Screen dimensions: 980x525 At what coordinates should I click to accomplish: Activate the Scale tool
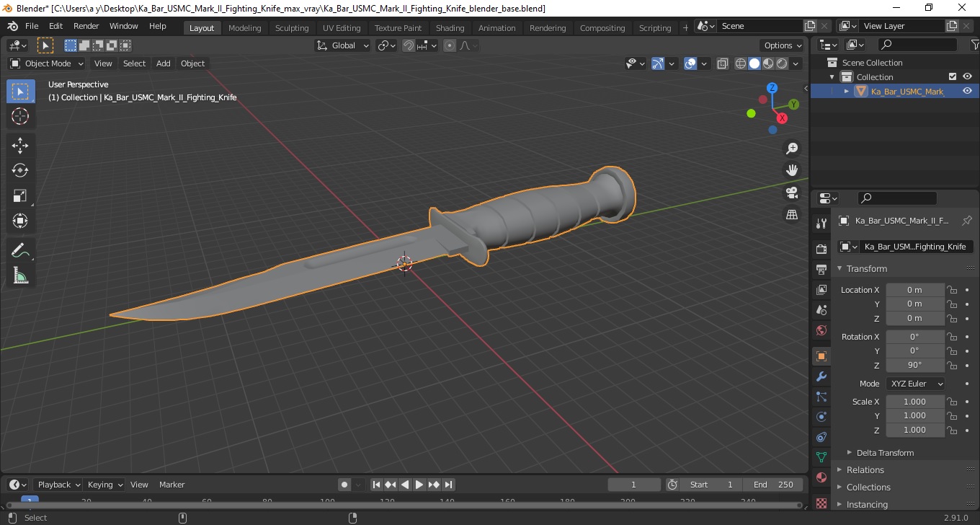20,195
